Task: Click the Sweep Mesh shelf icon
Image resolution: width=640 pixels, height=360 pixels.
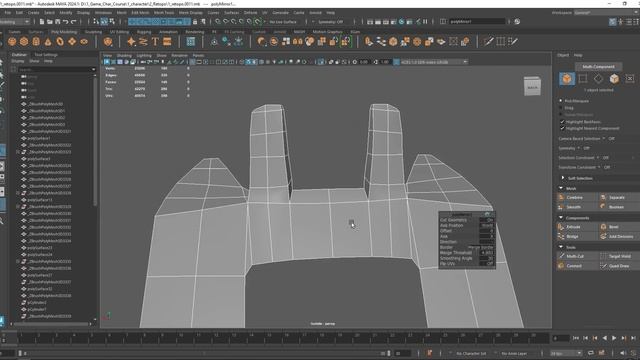Action: pos(143,41)
